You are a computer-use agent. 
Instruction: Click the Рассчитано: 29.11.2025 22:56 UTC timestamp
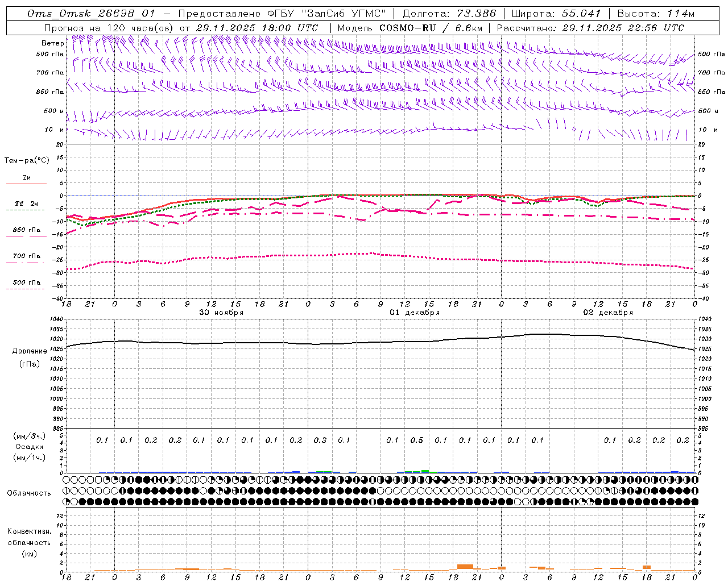(x=590, y=28)
